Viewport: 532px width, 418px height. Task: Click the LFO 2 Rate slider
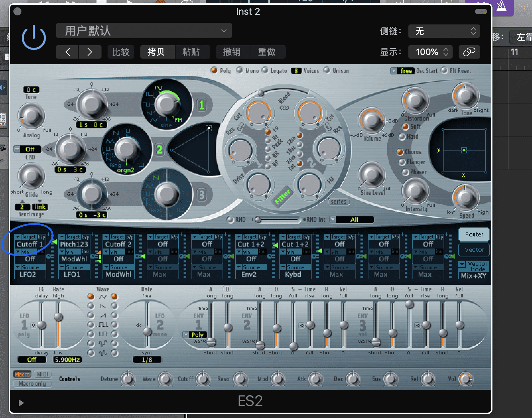coord(147,325)
